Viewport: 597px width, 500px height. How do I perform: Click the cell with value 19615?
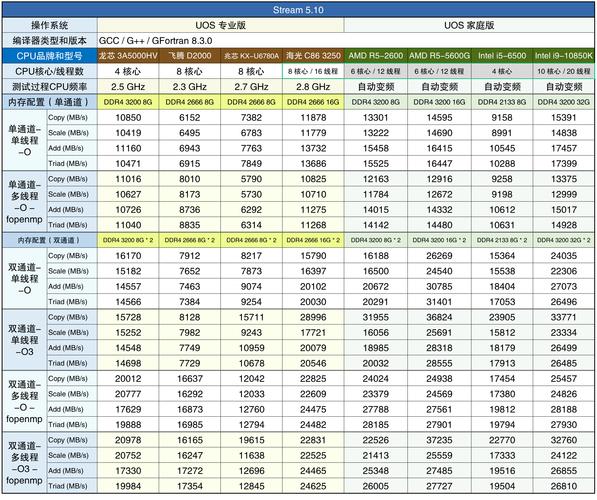251,440
